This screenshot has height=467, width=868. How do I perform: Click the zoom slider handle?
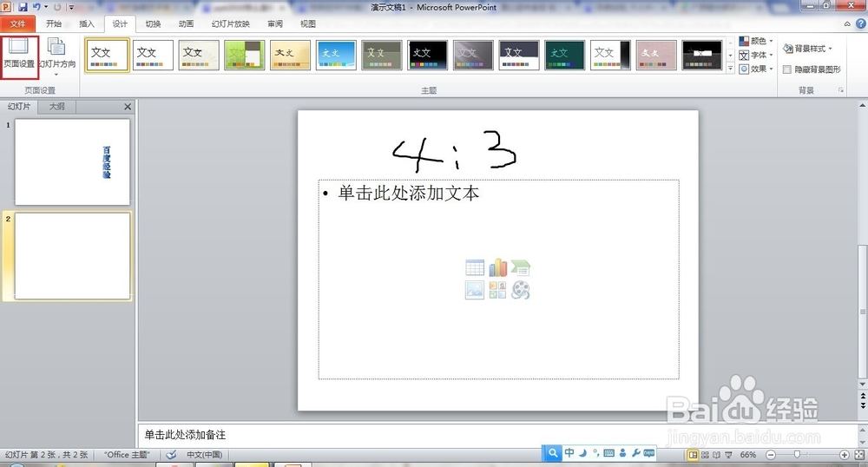[797, 455]
